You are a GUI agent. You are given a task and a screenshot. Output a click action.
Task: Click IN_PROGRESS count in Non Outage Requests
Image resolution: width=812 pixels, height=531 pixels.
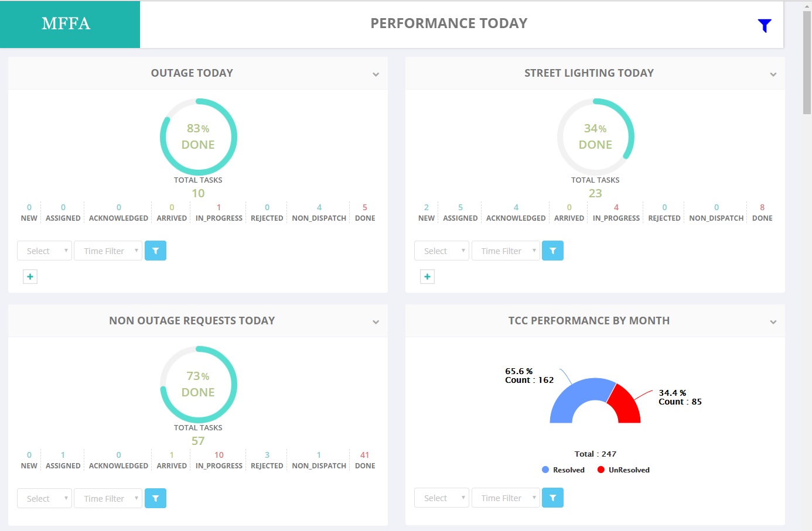point(219,455)
